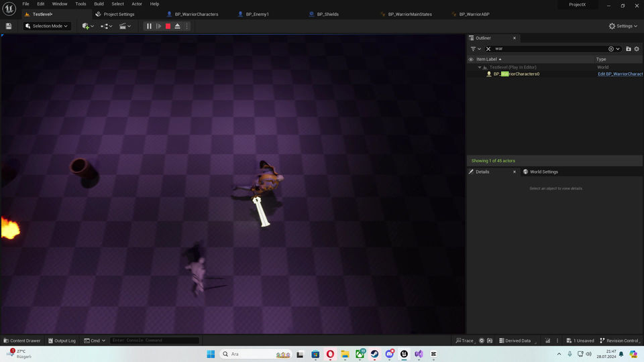Viewport: 644px width, 362px height.
Task: Open the Outliner filter options dropdown
Action: coord(476,49)
